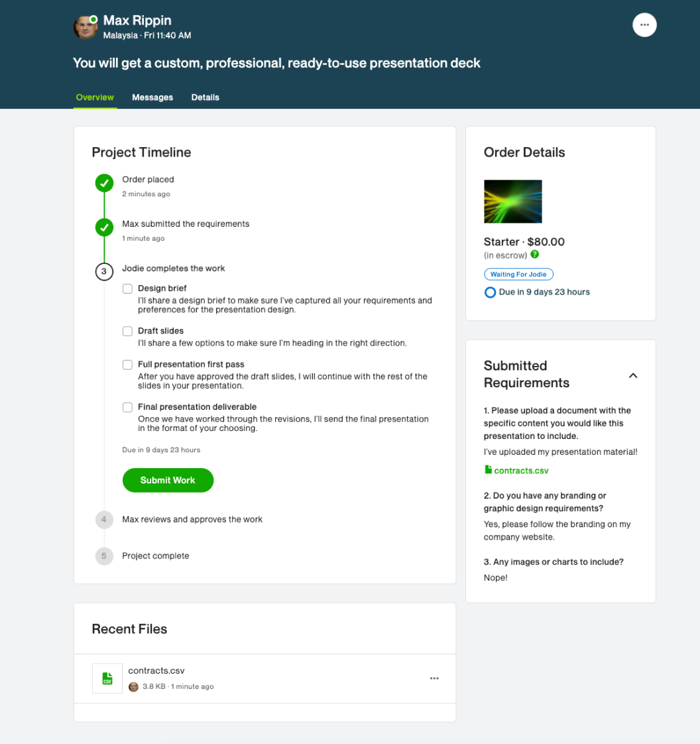Click the Submit Work button
The image size is (700, 744).
[x=168, y=480]
